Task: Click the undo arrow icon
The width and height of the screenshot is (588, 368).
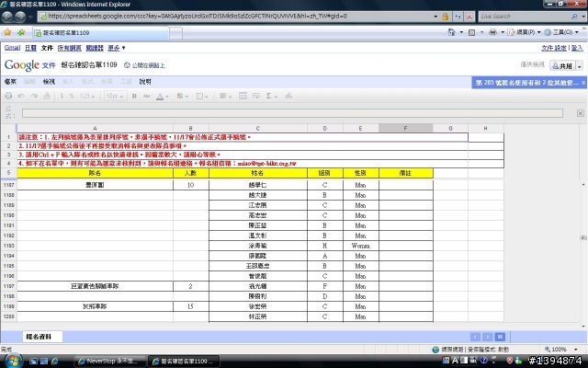Action: 21,96
